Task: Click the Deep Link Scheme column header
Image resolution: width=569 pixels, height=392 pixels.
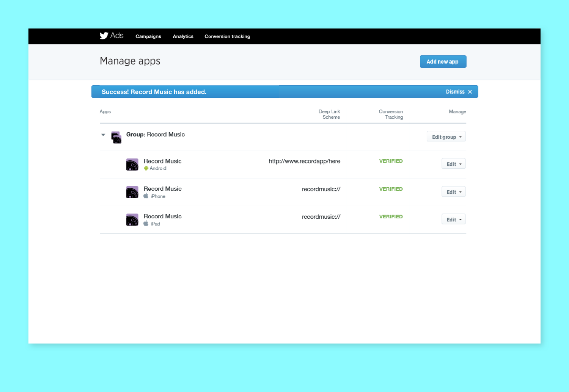Action: pos(329,114)
